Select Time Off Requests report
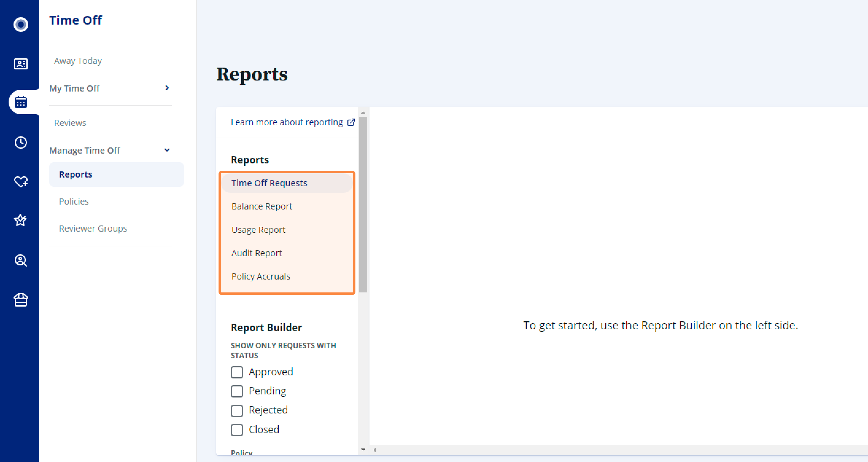868x462 pixels. (287, 183)
